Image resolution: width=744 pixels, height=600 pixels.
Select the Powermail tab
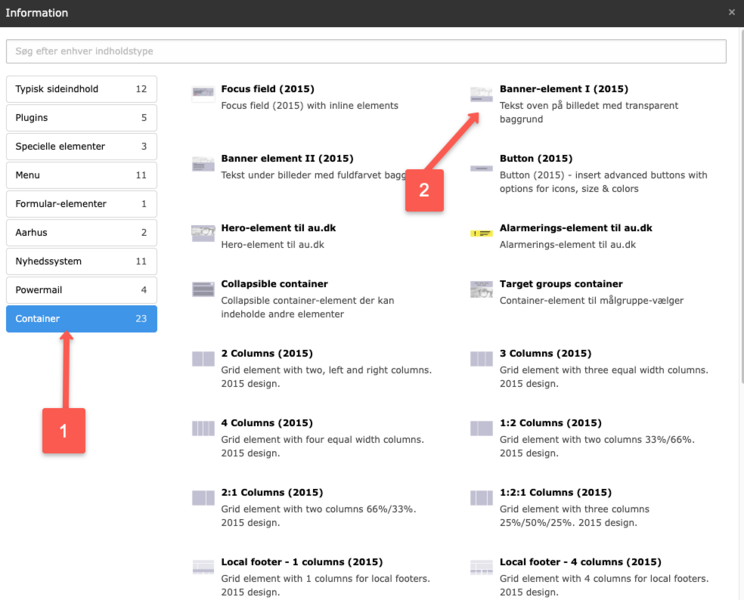pyautogui.click(x=81, y=291)
